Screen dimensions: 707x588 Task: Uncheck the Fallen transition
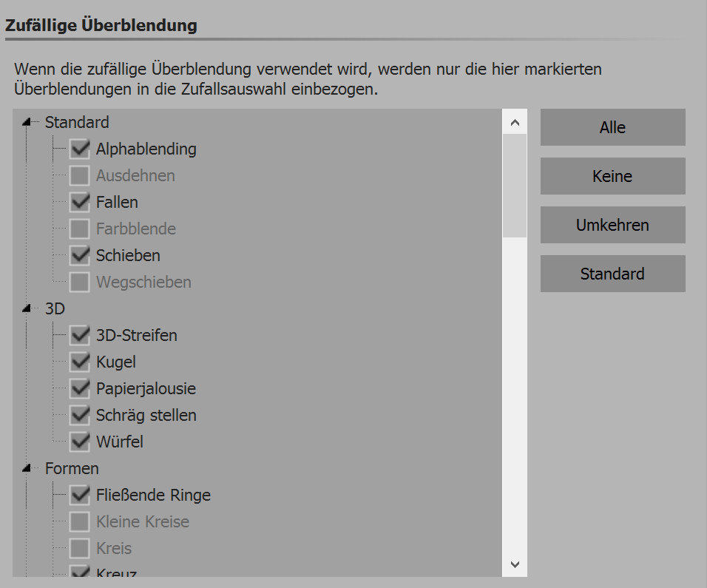point(80,202)
